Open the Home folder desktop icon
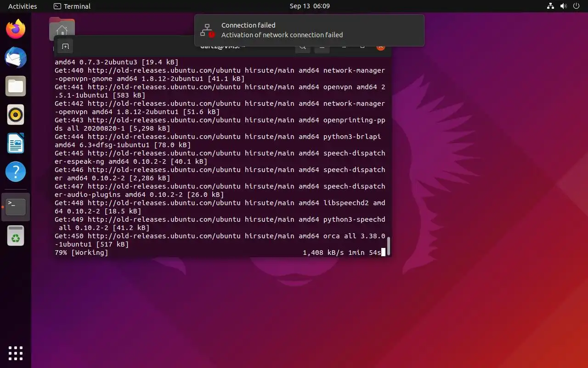 [x=62, y=29]
